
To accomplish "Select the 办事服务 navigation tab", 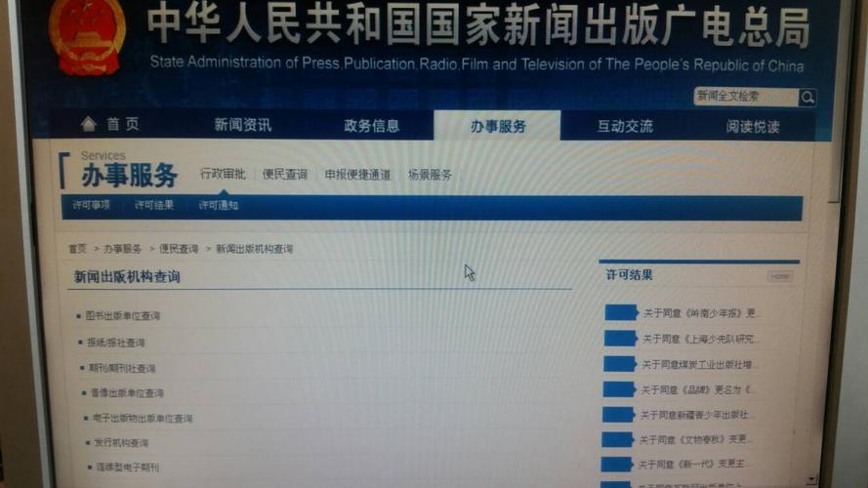I will [x=498, y=127].
